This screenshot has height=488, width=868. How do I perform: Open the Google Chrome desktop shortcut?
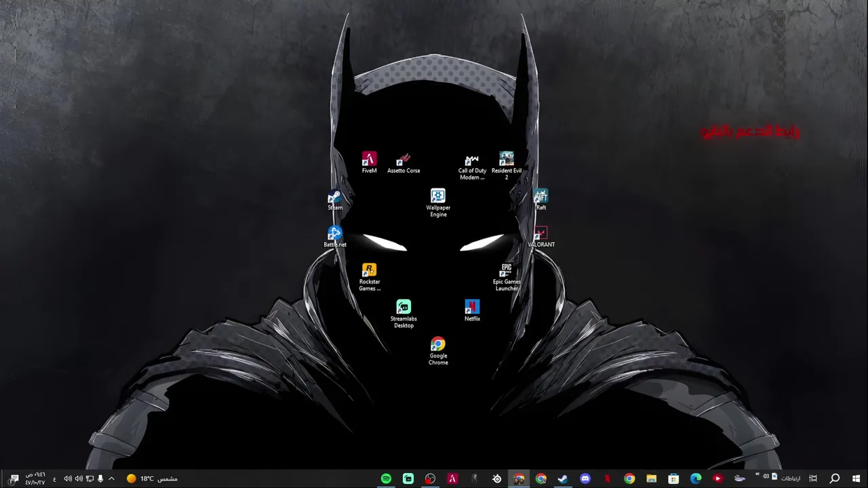[438, 352]
